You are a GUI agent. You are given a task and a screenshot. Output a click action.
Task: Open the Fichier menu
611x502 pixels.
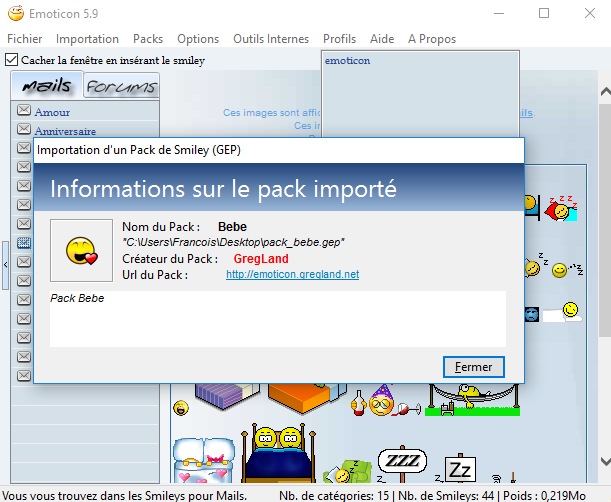pos(25,39)
